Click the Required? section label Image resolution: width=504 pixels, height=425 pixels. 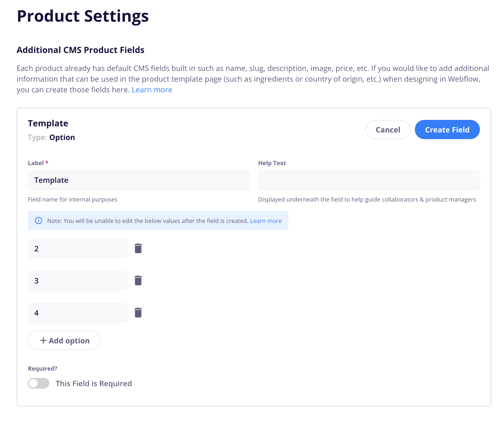[x=43, y=369]
